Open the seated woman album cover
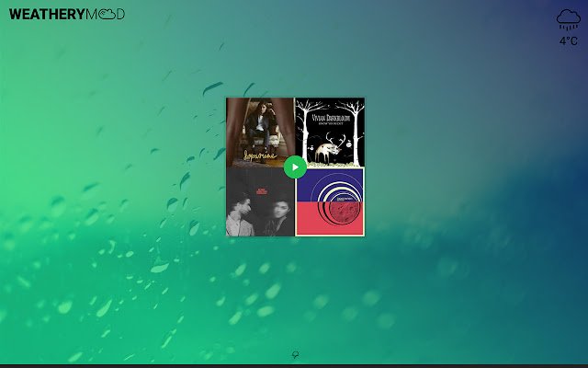This screenshot has width=588, height=368. pyautogui.click(x=260, y=132)
